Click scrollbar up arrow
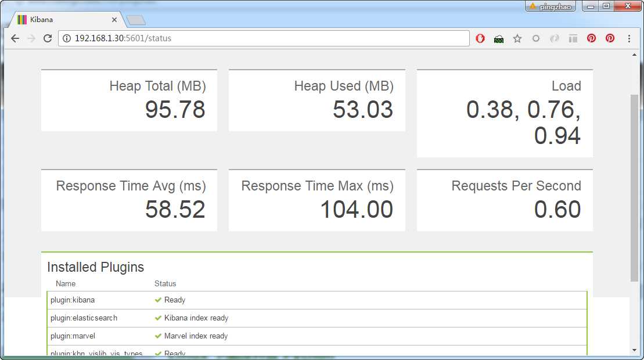The height and width of the screenshot is (360, 644). click(635, 55)
